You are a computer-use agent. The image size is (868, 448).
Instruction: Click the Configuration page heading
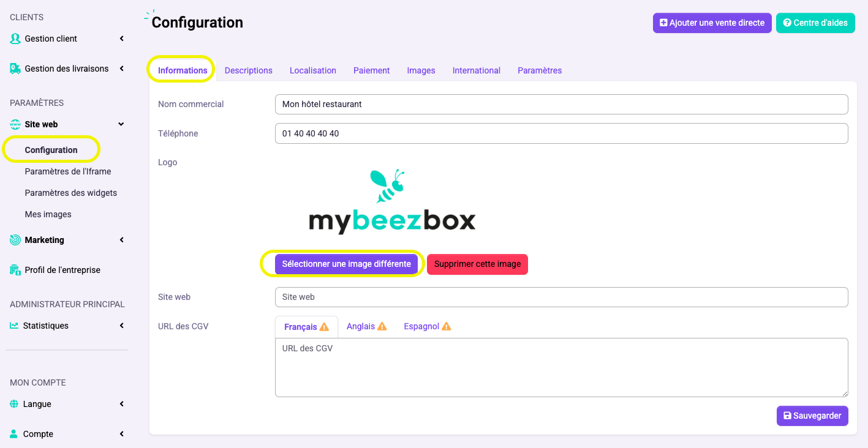pos(197,23)
